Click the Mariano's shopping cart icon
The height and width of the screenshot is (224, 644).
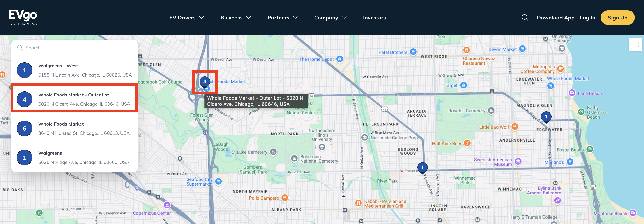pos(570,162)
